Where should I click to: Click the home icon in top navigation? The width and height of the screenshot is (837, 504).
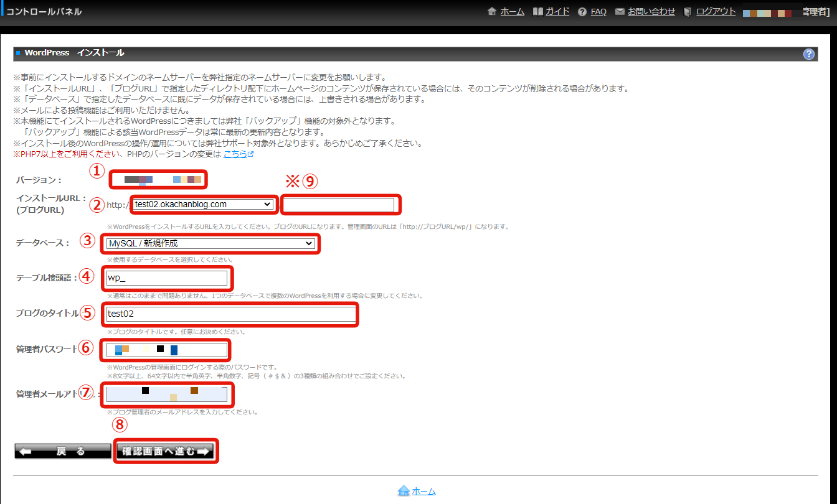point(492,12)
